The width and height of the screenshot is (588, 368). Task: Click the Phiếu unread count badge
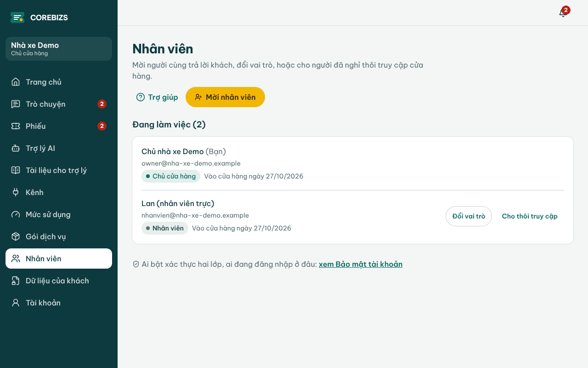102,126
